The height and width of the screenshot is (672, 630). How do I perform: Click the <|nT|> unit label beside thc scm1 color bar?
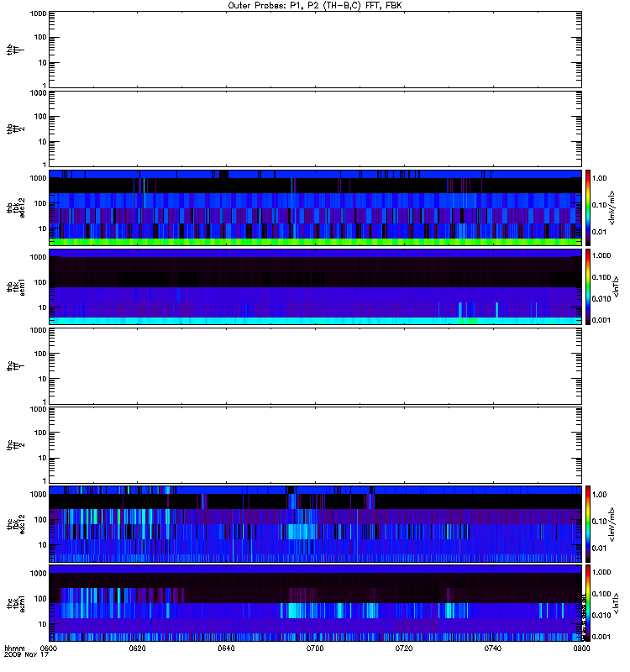coord(617,603)
